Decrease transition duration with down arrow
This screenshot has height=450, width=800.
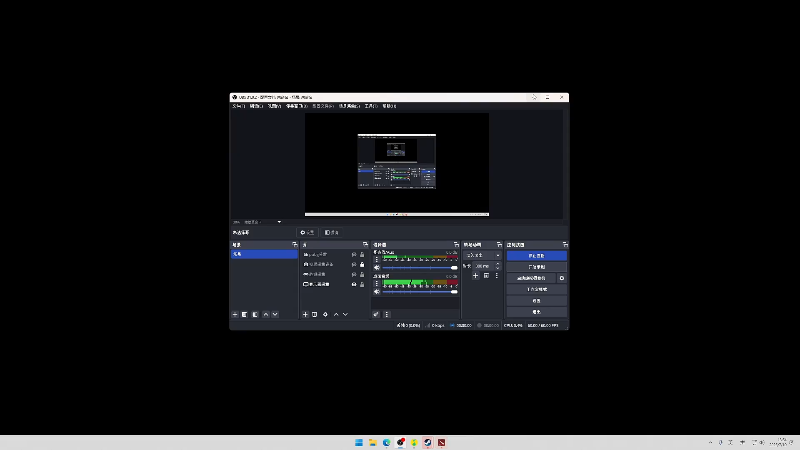(497, 268)
